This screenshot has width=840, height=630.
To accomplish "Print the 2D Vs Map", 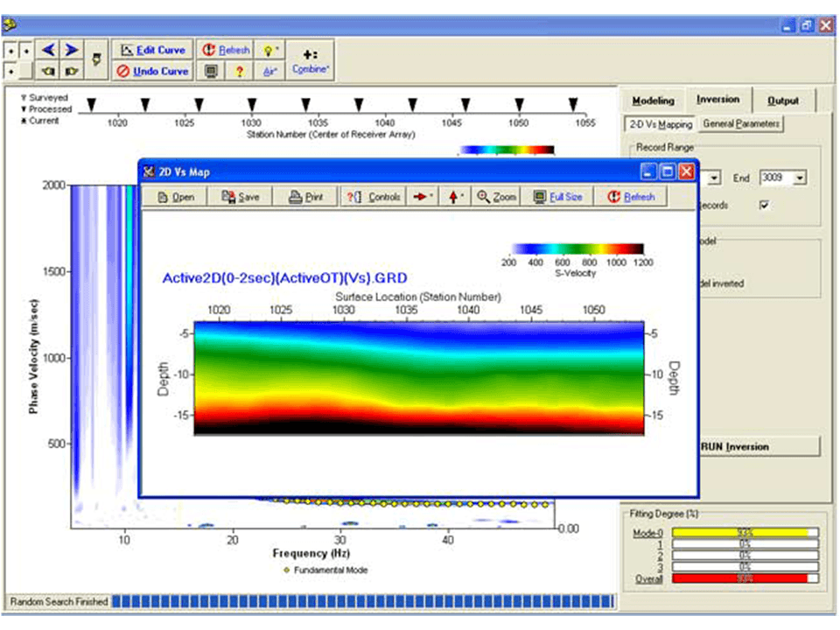I will [305, 197].
